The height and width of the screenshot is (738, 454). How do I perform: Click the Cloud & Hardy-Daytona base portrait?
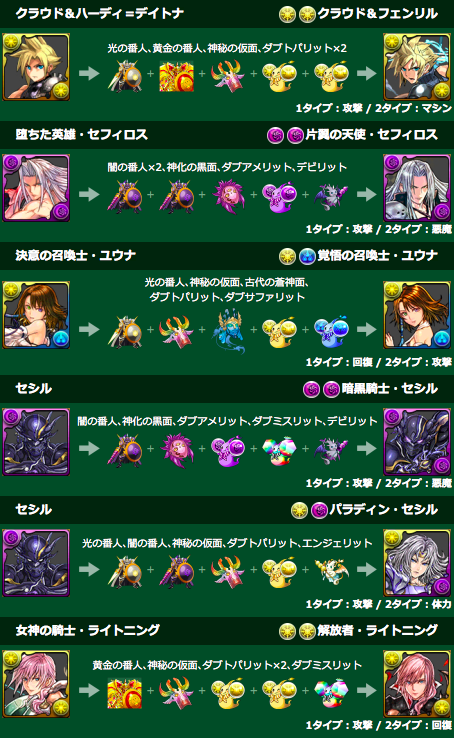pos(36,67)
